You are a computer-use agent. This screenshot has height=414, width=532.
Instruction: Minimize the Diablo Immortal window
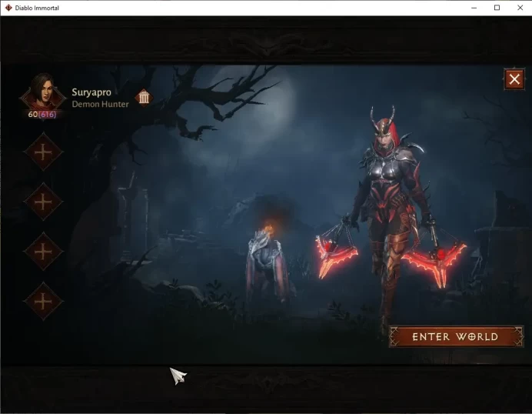click(474, 8)
